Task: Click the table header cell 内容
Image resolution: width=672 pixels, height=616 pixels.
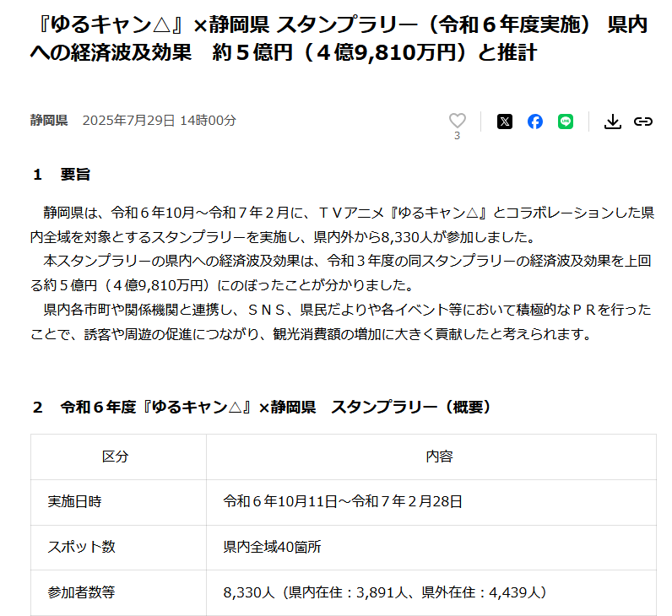Action: coord(431,457)
